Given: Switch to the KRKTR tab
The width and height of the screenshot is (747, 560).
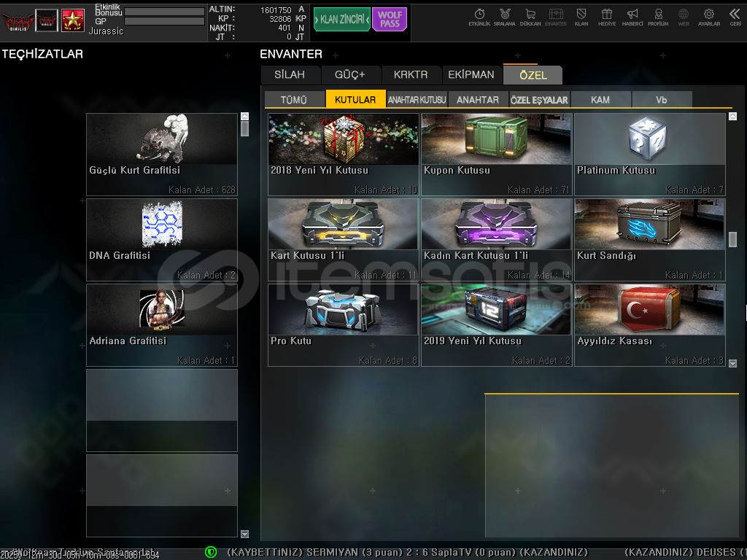Looking at the screenshot, I should pos(411,75).
